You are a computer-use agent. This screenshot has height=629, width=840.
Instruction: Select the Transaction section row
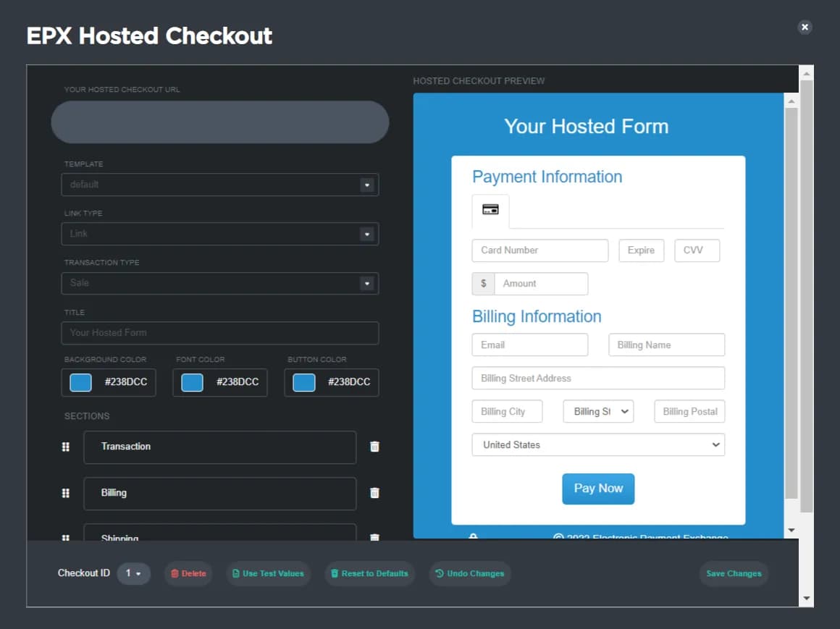219,447
